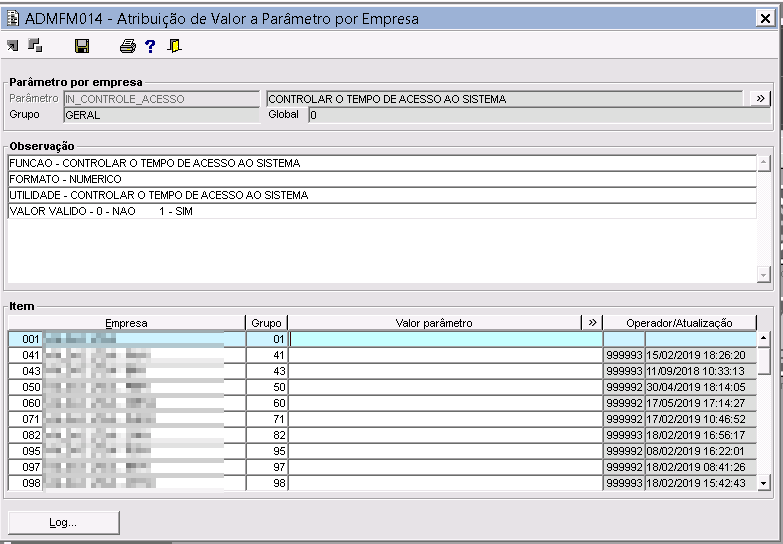Image resolution: width=783 pixels, height=544 pixels.
Task: Select the UTILIDADE observation line
Action: (x=382, y=195)
